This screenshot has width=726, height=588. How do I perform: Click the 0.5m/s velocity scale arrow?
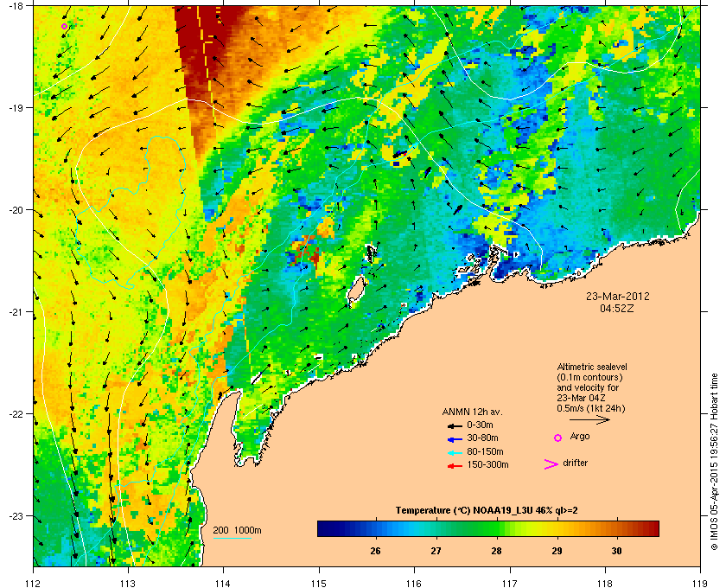click(589, 420)
